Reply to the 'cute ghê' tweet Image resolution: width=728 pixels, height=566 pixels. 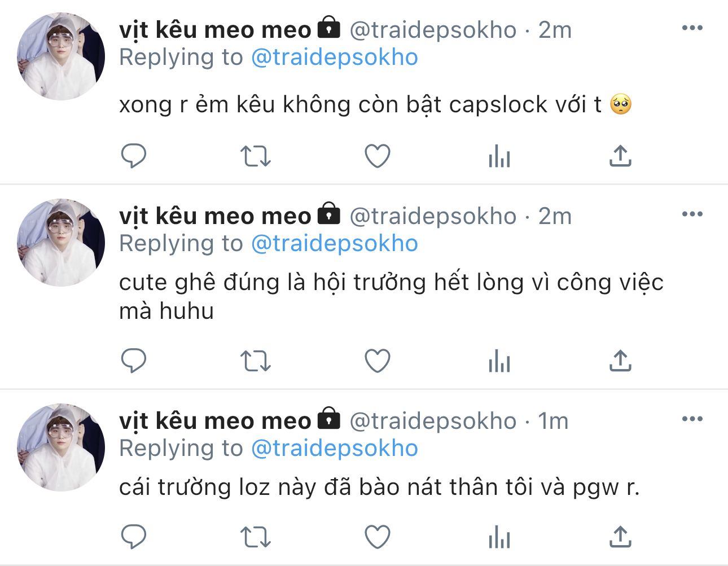(134, 361)
